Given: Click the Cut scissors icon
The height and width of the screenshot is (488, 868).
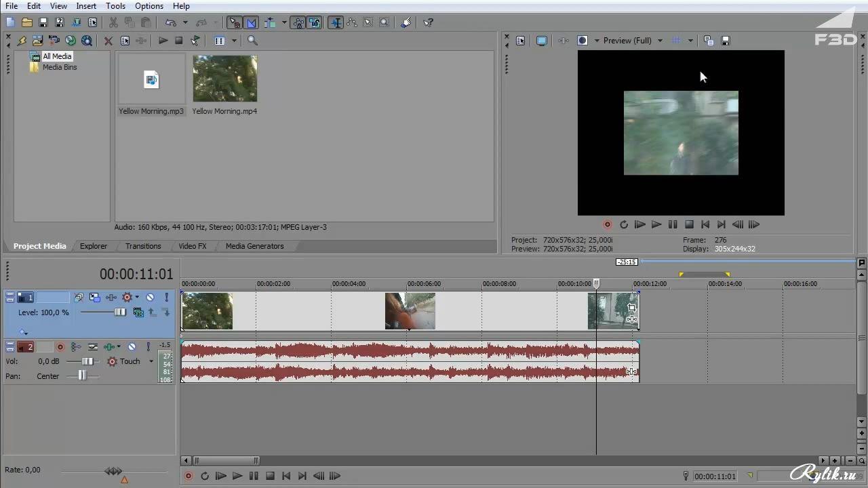Looking at the screenshot, I should tap(113, 22).
